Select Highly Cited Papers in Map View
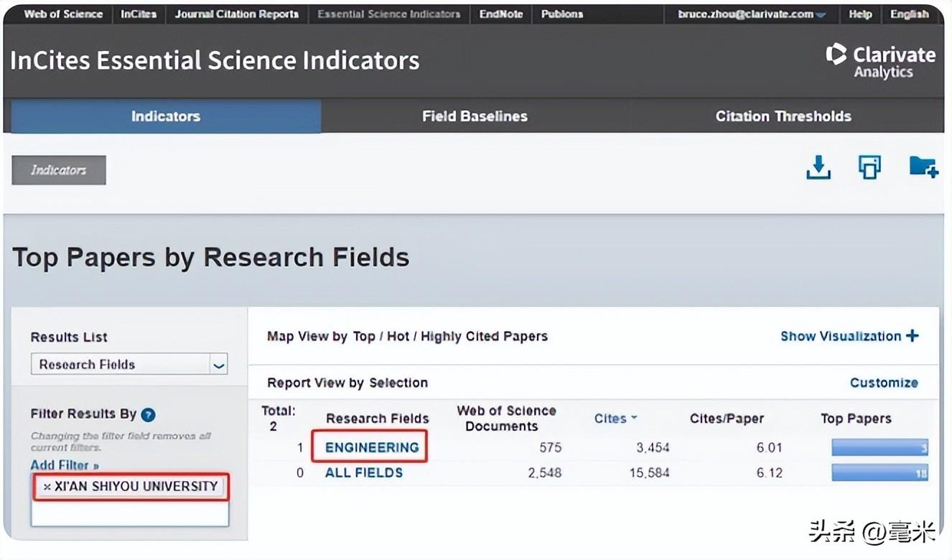This screenshot has width=952, height=560. 484,336
